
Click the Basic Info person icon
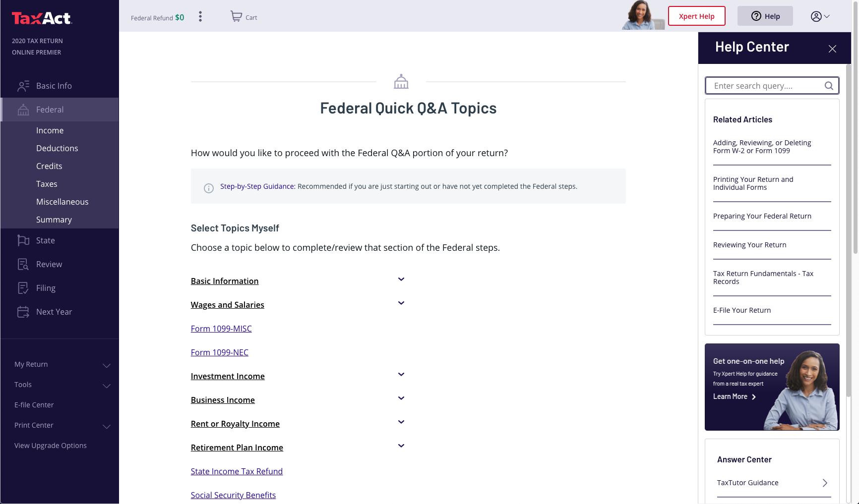23,86
